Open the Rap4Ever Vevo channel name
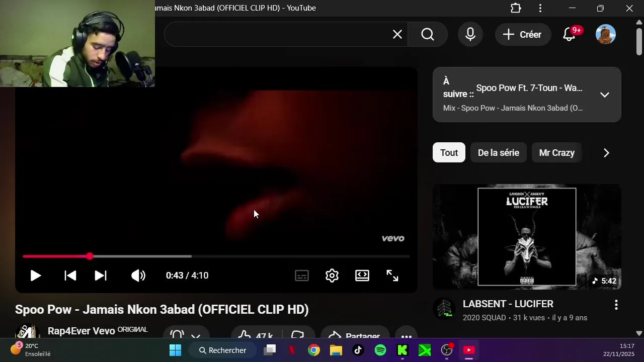644x362 pixels. point(82,331)
